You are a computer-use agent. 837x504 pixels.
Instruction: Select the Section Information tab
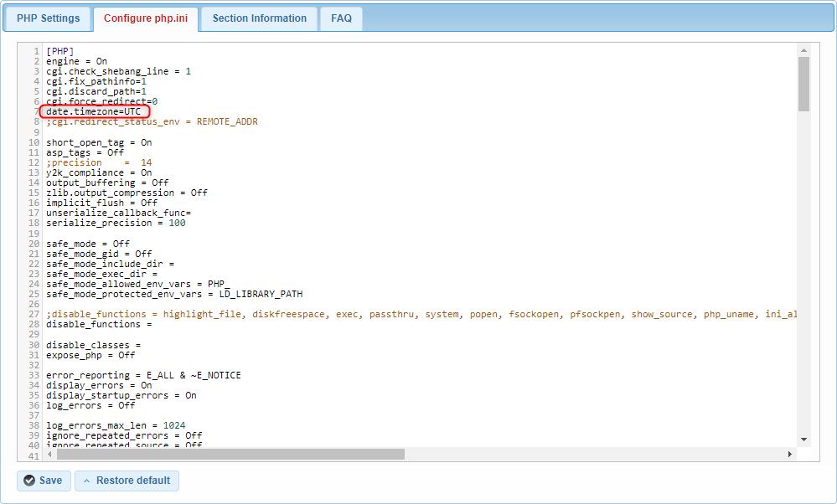258,18
